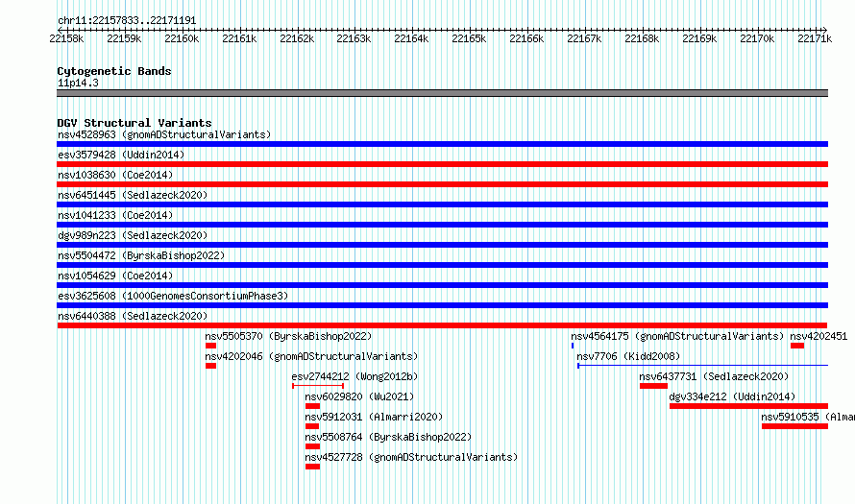Open the dgv989n223 (Sedlazeck2020) label

133,235
